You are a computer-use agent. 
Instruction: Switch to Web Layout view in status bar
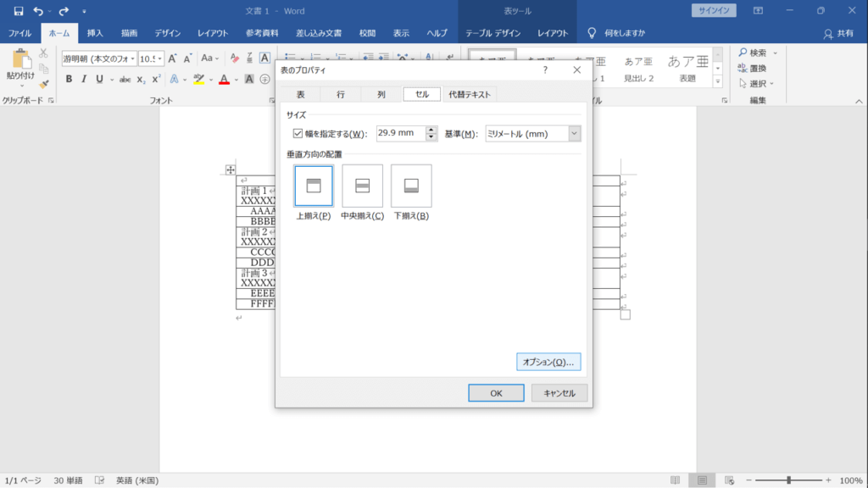[729, 480]
